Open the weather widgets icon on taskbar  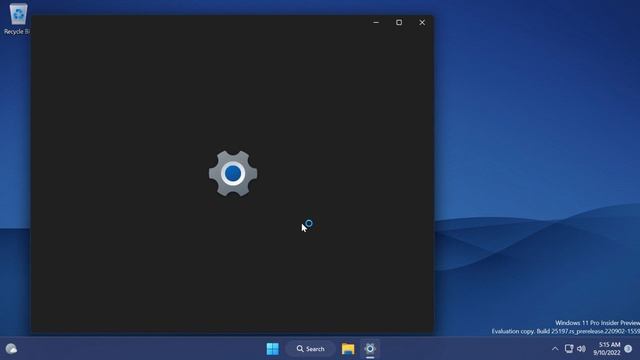click(11, 349)
